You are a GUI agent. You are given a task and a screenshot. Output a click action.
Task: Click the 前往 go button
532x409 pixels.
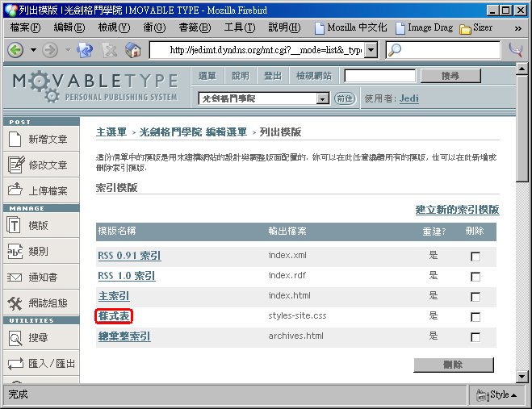345,98
